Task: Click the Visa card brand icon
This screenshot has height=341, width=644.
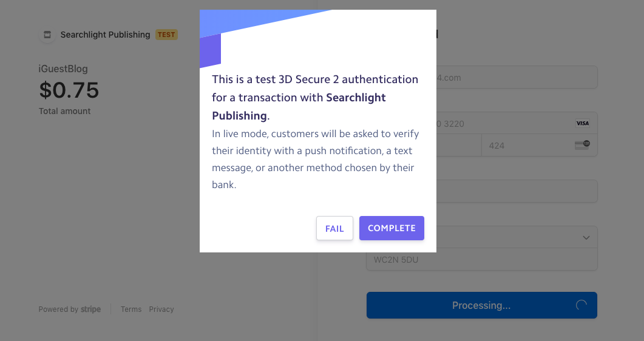Action: [583, 123]
